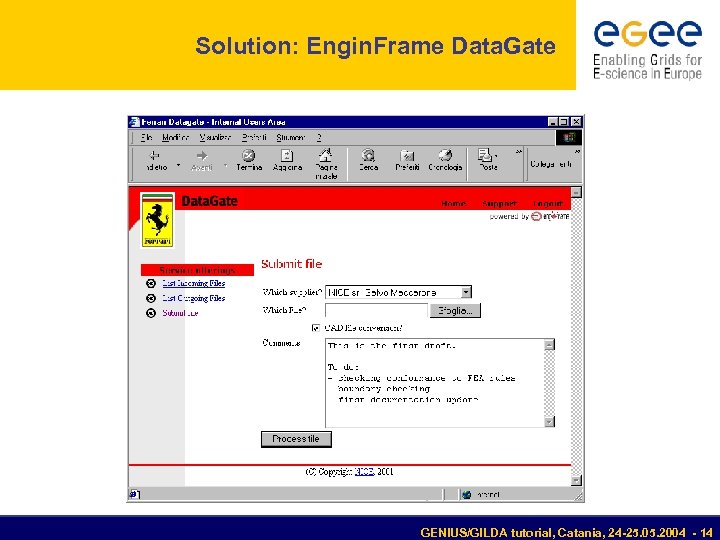720x540 pixels.
Task: Open the Strumenti menu
Action: (291, 137)
